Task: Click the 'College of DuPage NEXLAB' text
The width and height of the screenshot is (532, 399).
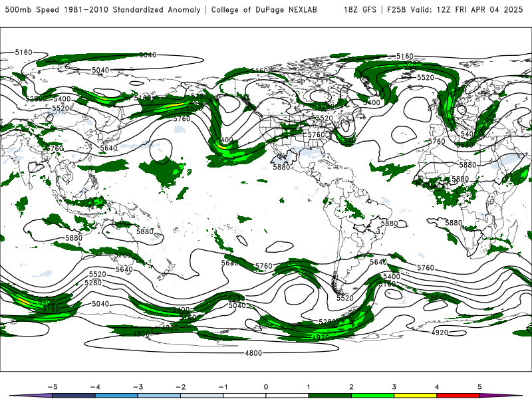Action: coord(264,9)
